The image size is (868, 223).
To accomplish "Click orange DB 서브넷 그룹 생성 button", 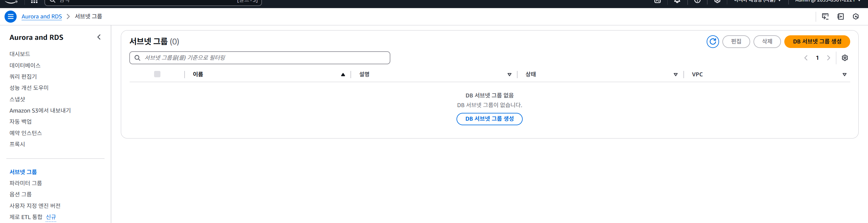I will coord(817,42).
